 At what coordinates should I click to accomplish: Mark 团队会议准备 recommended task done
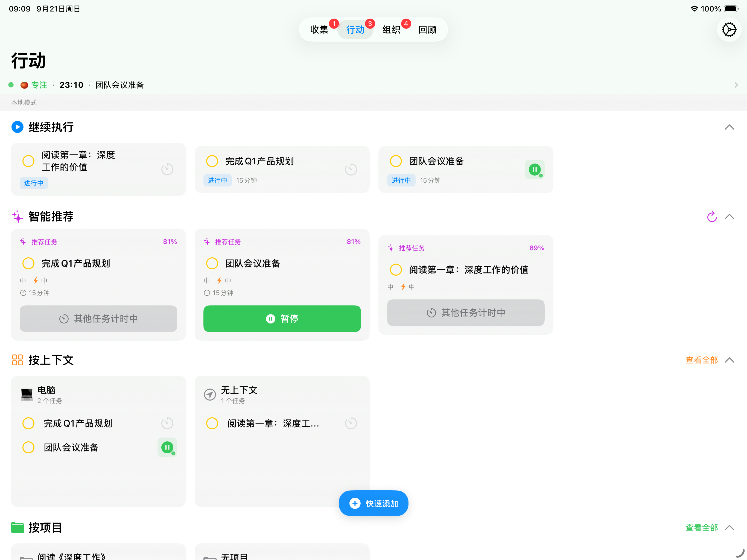212,263
